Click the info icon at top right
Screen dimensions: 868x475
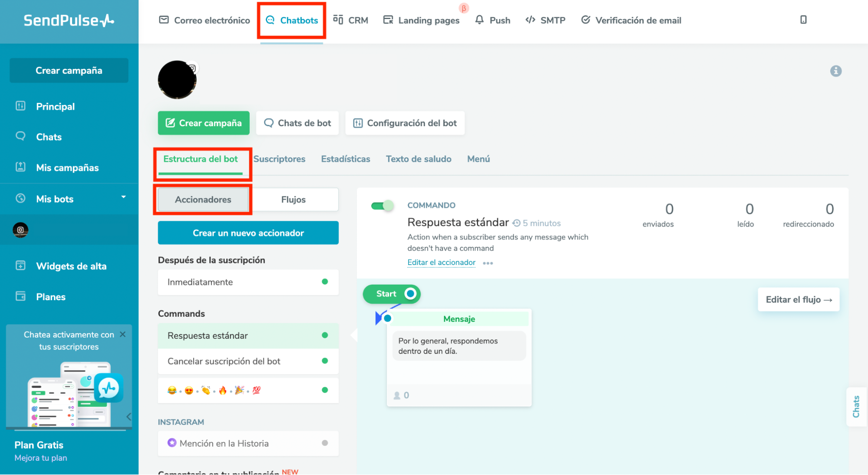point(836,71)
